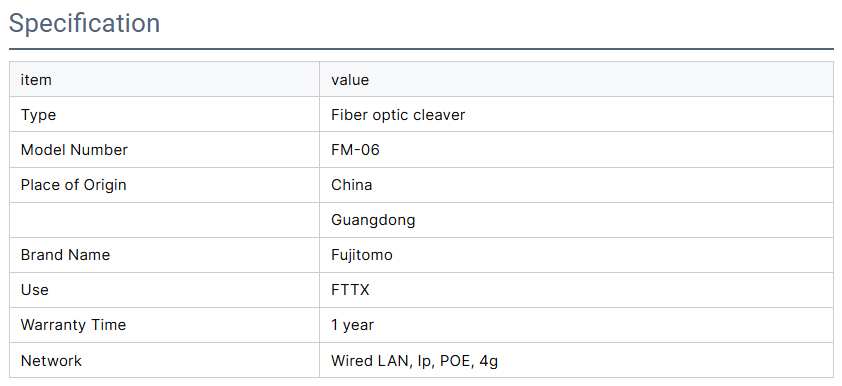
Task: Select the 'value' column header
Action: 350,80
